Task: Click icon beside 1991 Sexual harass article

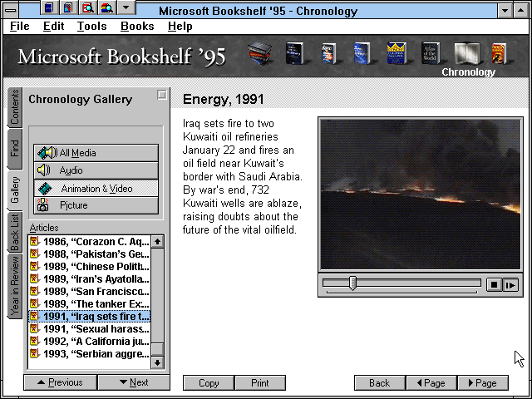Action: 34,329
